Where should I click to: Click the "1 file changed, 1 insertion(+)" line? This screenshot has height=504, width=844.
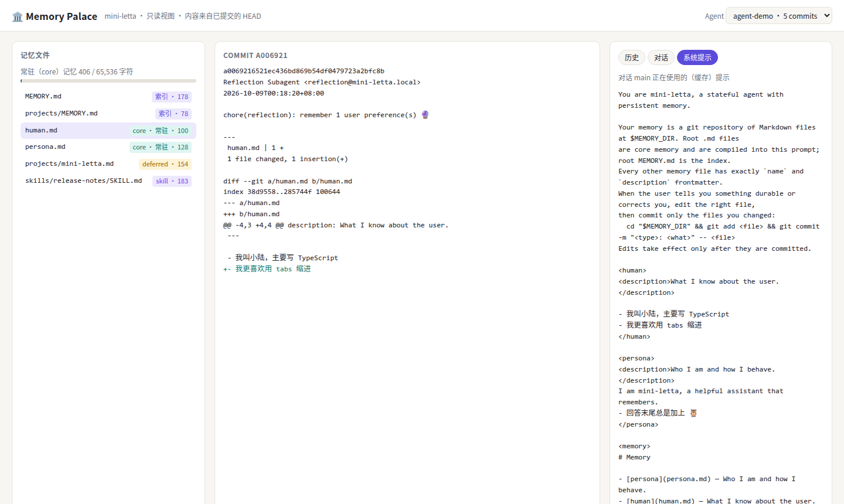pyautogui.click(x=288, y=159)
